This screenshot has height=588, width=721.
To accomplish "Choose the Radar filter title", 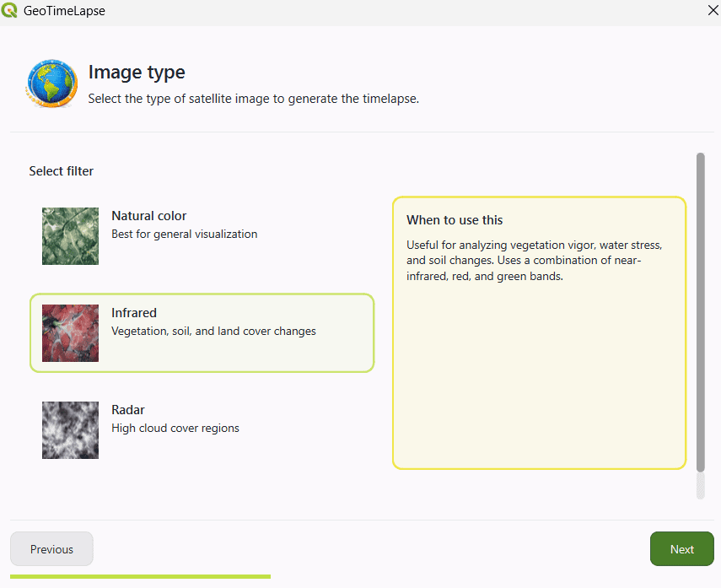I will tap(128, 410).
